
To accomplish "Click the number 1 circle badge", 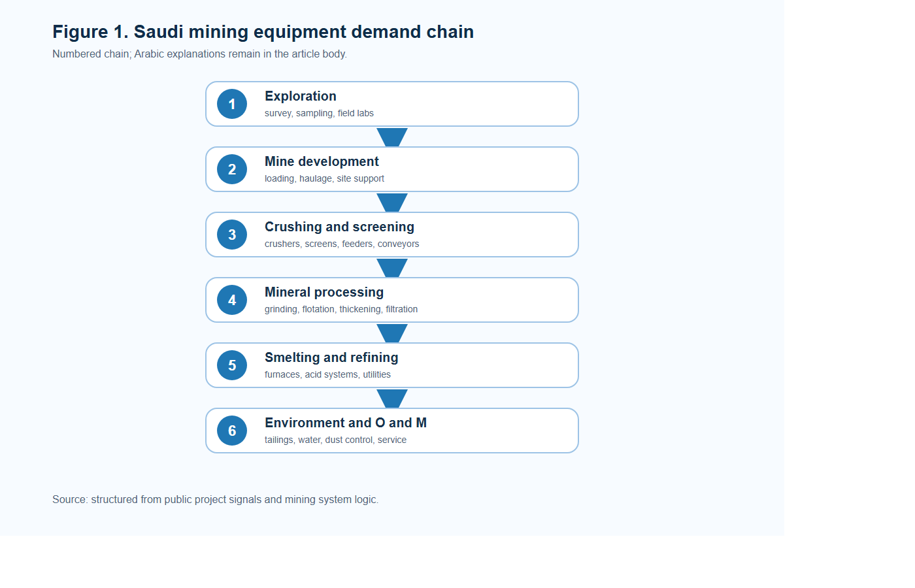I will (x=232, y=104).
